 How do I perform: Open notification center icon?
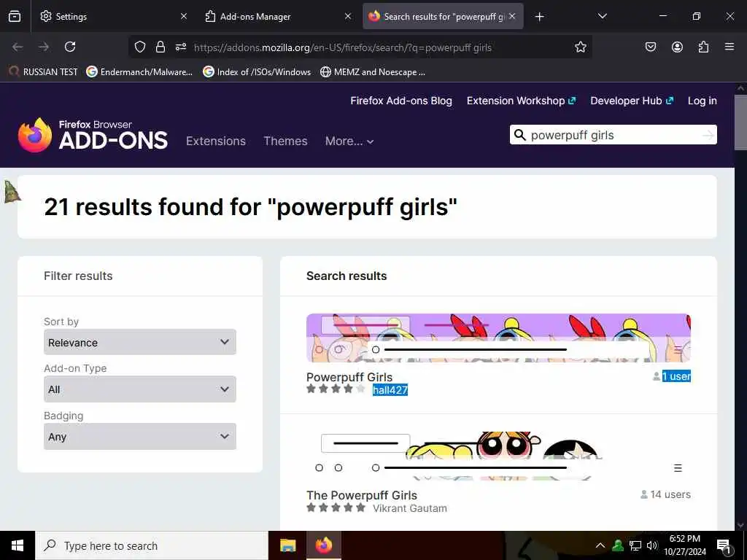click(x=724, y=546)
